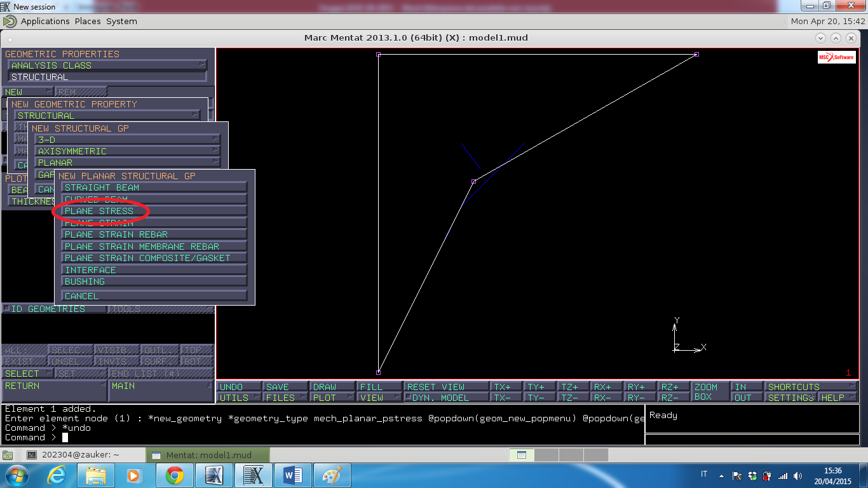Screen dimensions: 868x488
Task: Click the DRAW button
Action: click(x=332, y=386)
